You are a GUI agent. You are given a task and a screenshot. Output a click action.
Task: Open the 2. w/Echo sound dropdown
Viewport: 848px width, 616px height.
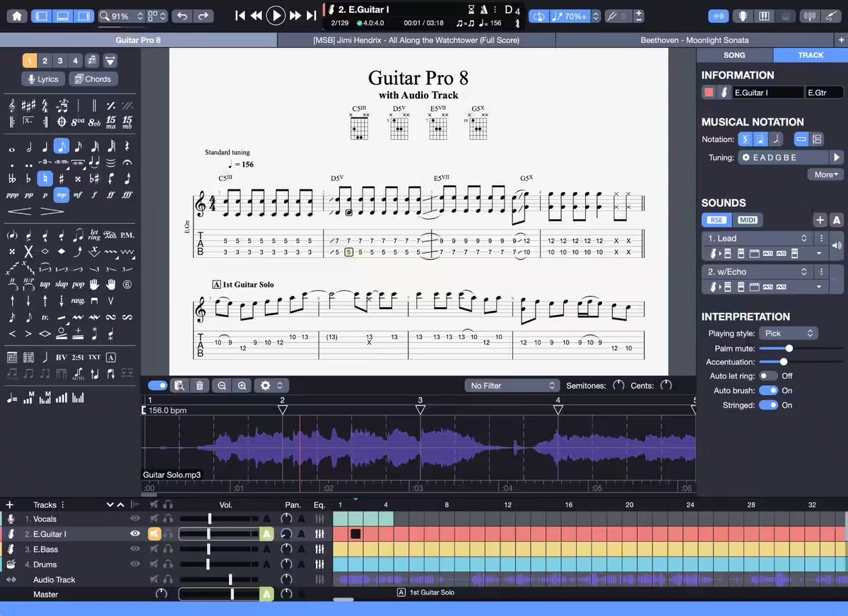click(757, 271)
